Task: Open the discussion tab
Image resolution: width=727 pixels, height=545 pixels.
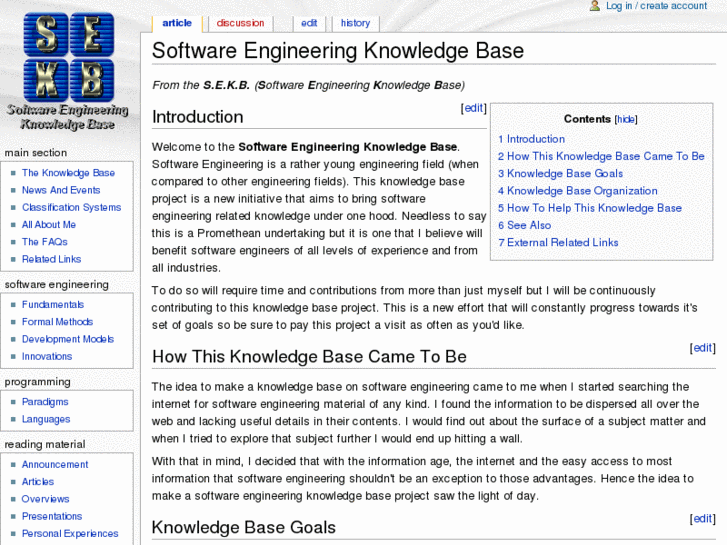Action: coord(240,23)
